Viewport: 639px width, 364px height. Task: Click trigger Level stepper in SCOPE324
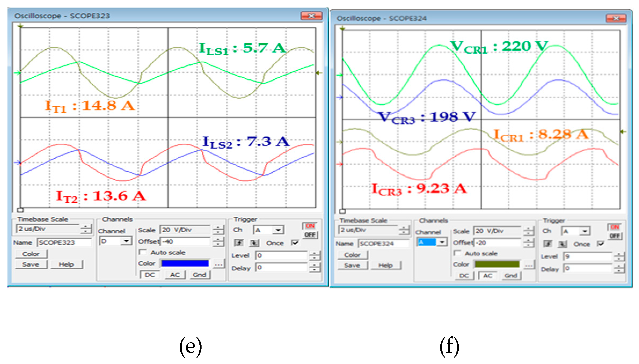pos(619,256)
